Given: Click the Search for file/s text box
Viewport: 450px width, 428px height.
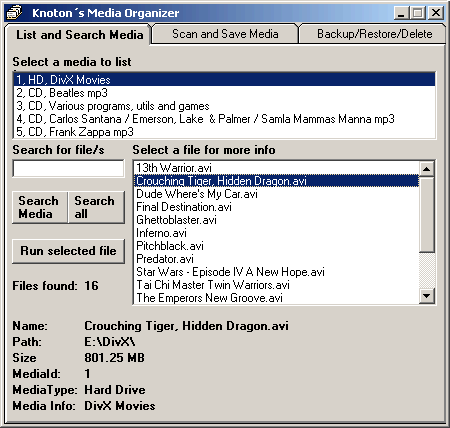Looking at the screenshot, I should coord(68,168).
